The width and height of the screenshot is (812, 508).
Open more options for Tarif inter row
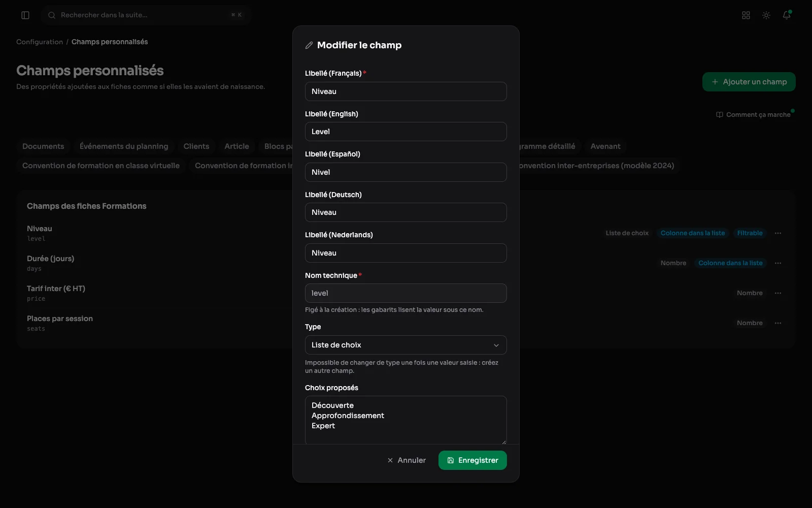[x=778, y=293]
